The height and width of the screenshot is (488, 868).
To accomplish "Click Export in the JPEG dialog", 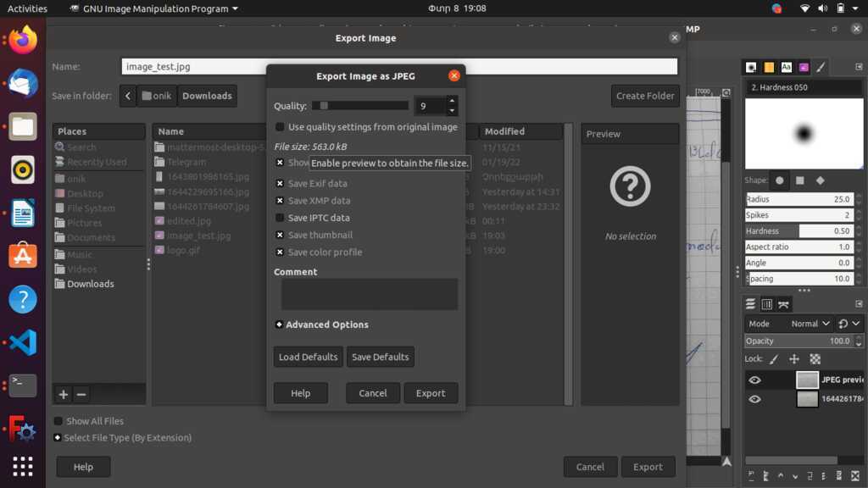I will pos(431,393).
